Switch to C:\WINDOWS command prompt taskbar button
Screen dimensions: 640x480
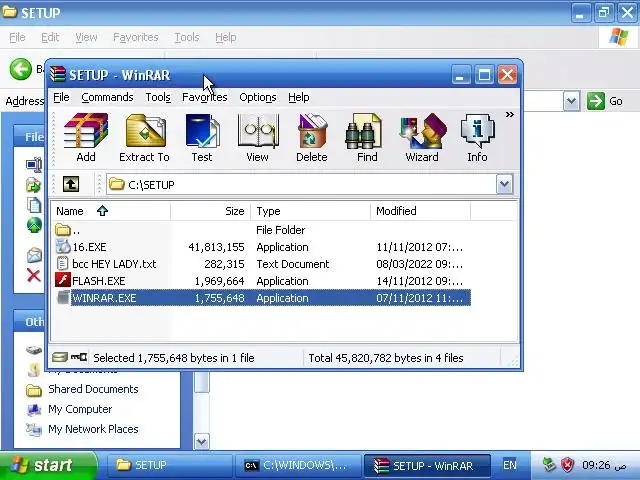click(299, 465)
